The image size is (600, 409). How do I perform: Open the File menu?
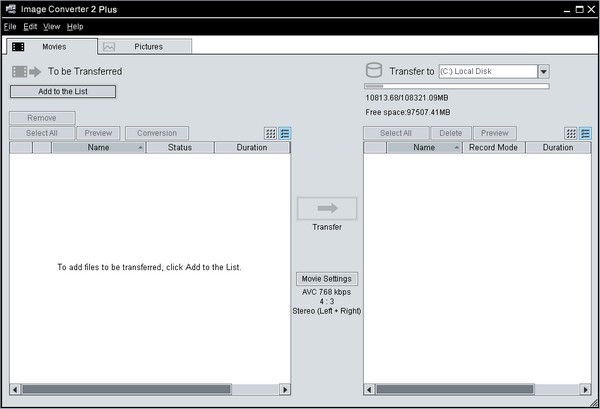[x=10, y=26]
